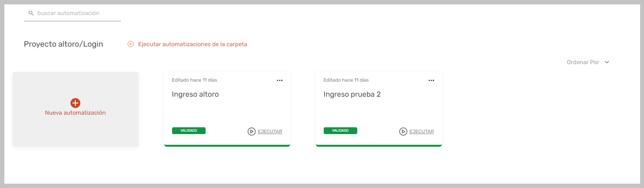644x188 pixels.
Task: Select the 'Nueva automatización' label
Action: [75, 113]
